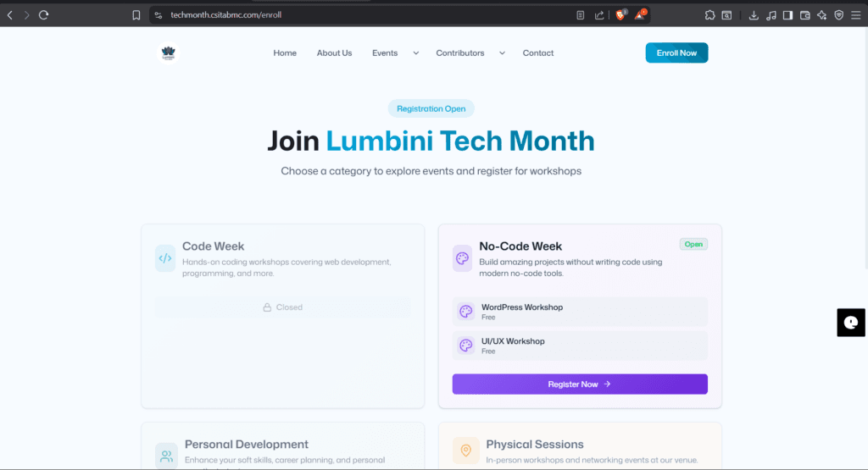The height and width of the screenshot is (470, 868).
Task: Click the Brave VPN shield icon
Action: point(838,15)
